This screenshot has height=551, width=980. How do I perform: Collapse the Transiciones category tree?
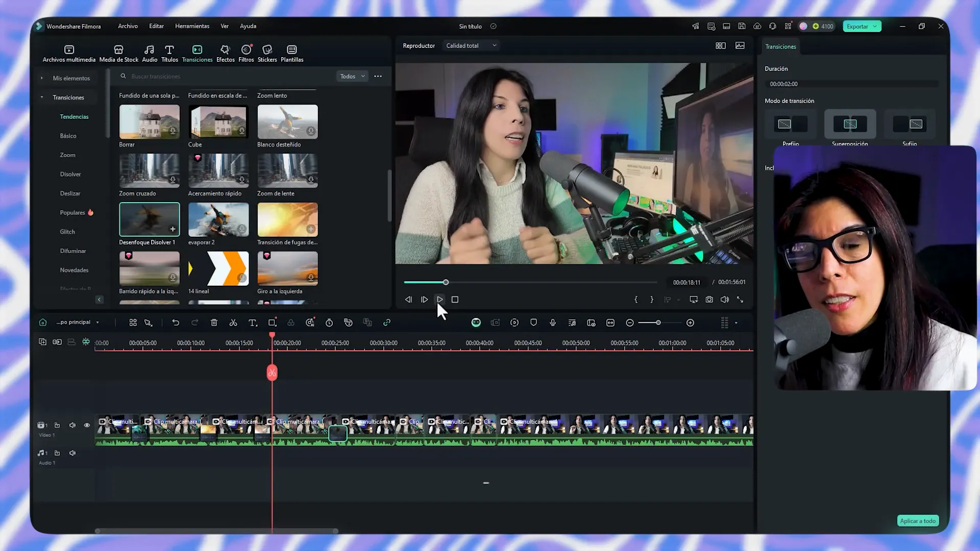click(x=42, y=97)
